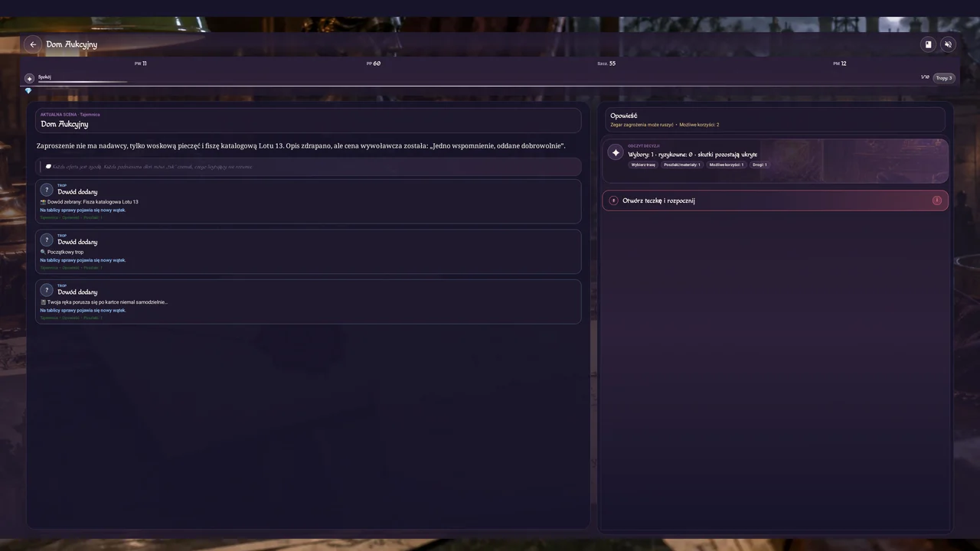Select the Wybierz trasę chip
Image resolution: width=980 pixels, height=551 pixels.
[643, 165]
